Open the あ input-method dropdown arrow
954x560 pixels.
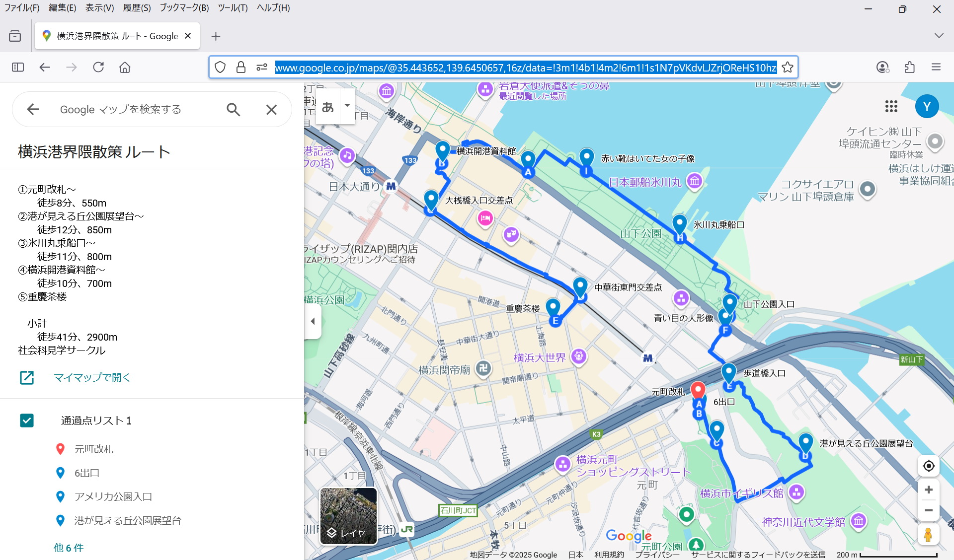pyautogui.click(x=347, y=105)
